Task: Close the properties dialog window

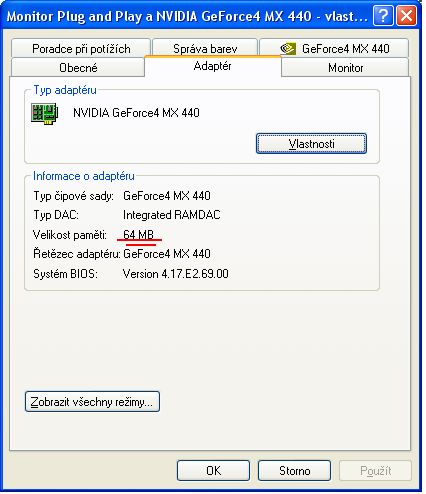Action: [406, 16]
